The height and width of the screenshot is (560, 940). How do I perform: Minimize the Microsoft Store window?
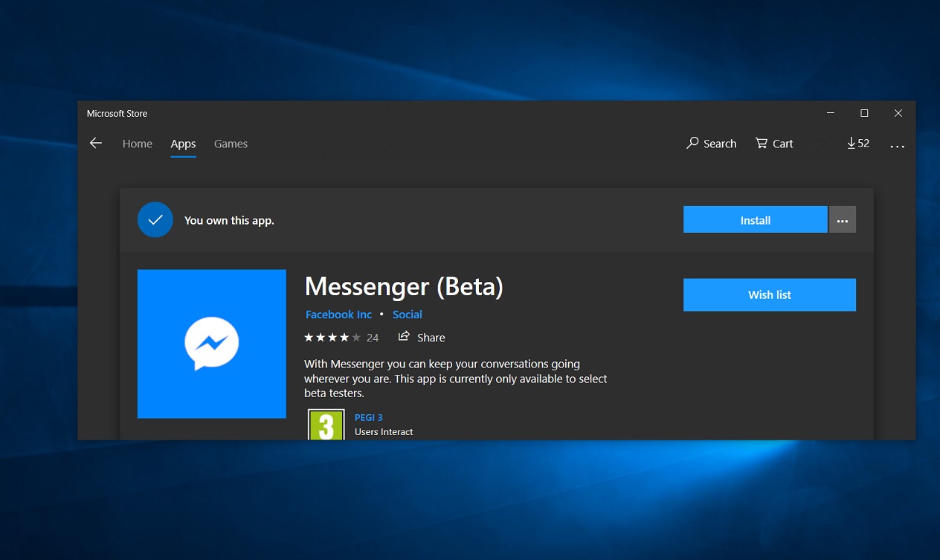click(x=830, y=113)
